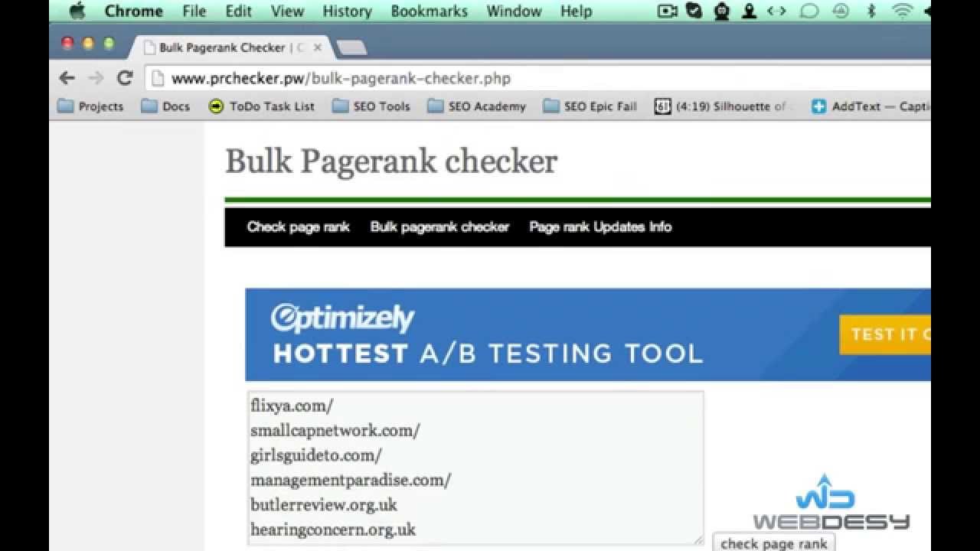
Task: Open the Window menu
Action: point(514,11)
